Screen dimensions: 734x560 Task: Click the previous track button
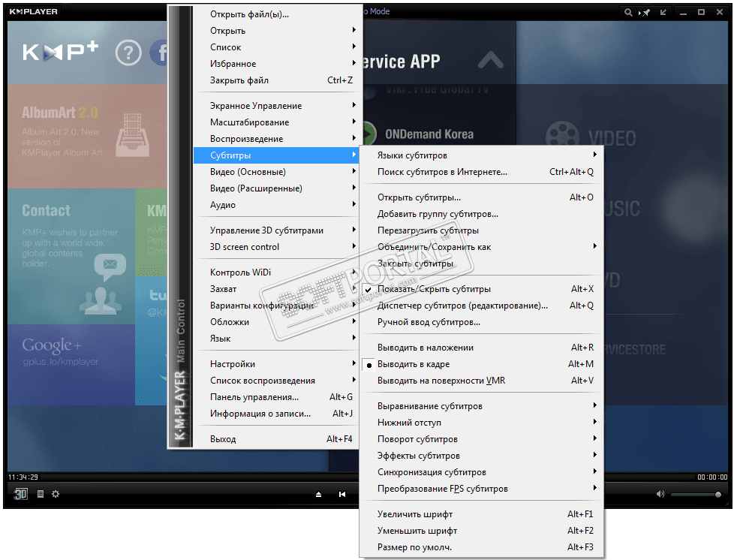342,495
